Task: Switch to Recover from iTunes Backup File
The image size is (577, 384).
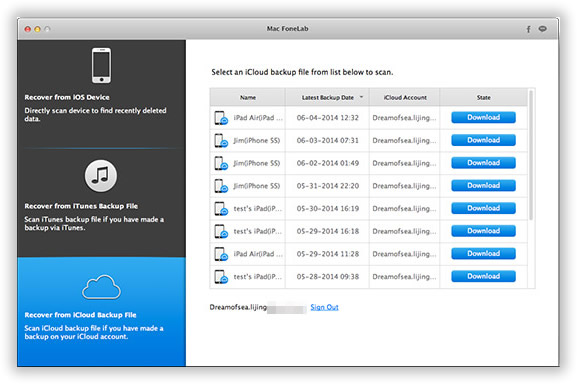Action: tap(101, 203)
